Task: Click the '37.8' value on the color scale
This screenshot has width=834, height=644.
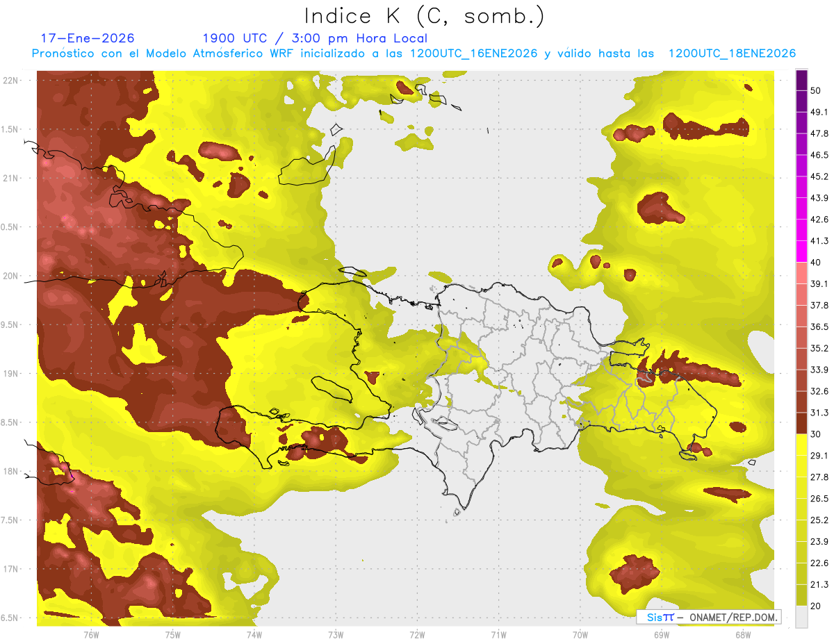Action: point(819,305)
